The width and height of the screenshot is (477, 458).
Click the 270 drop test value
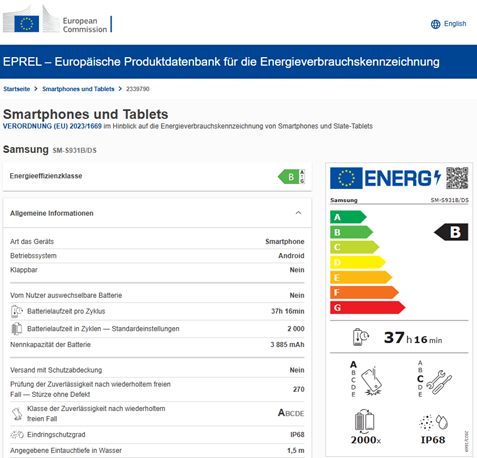[x=299, y=389]
